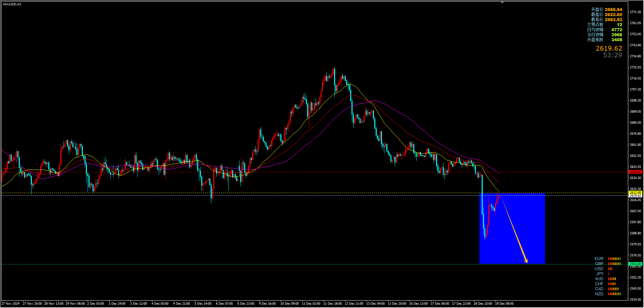This screenshot has width=644, height=308.
Task: Click the chart shift triangle marker at top
Action: pyautogui.click(x=502, y=2)
